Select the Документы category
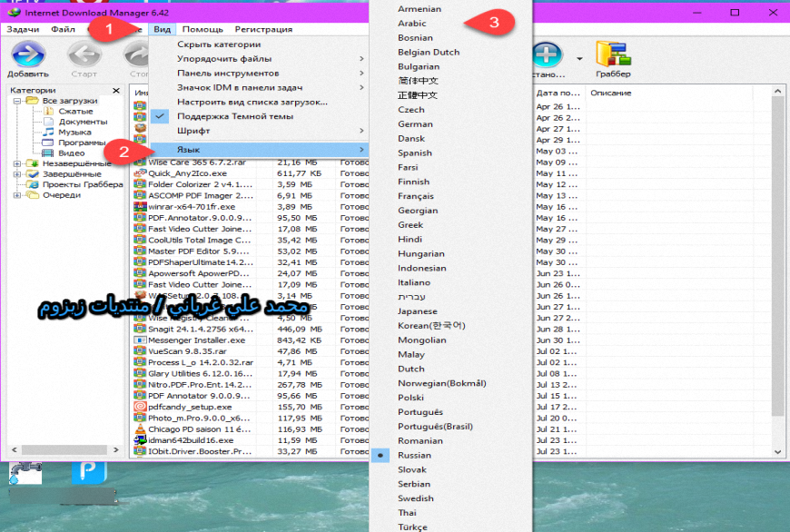The image size is (790, 532). tap(83, 122)
